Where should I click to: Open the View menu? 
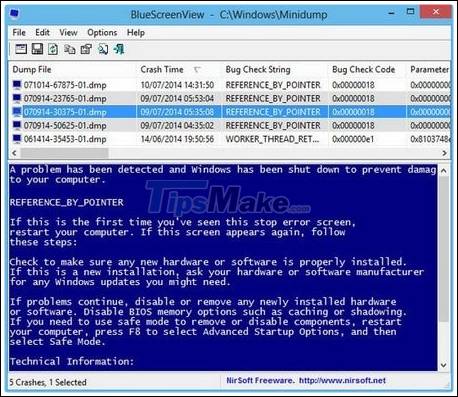tap(68, 33)
